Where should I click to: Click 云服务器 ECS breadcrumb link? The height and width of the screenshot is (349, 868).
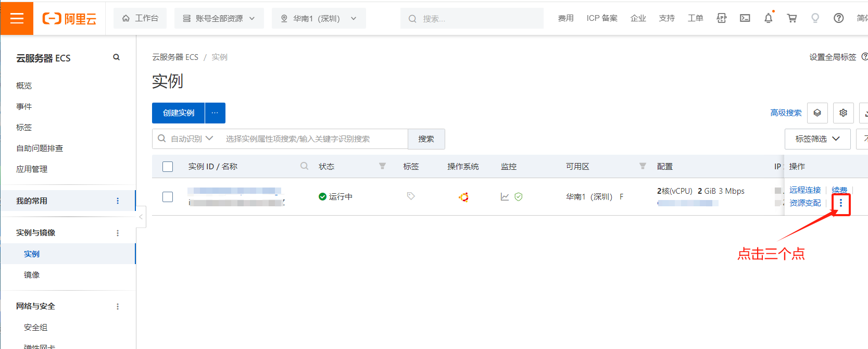(175, 57)
